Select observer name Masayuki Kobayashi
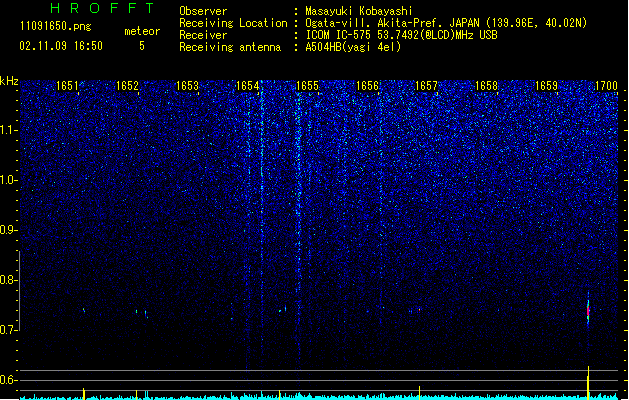629x400 pixels. coord(359,11)
